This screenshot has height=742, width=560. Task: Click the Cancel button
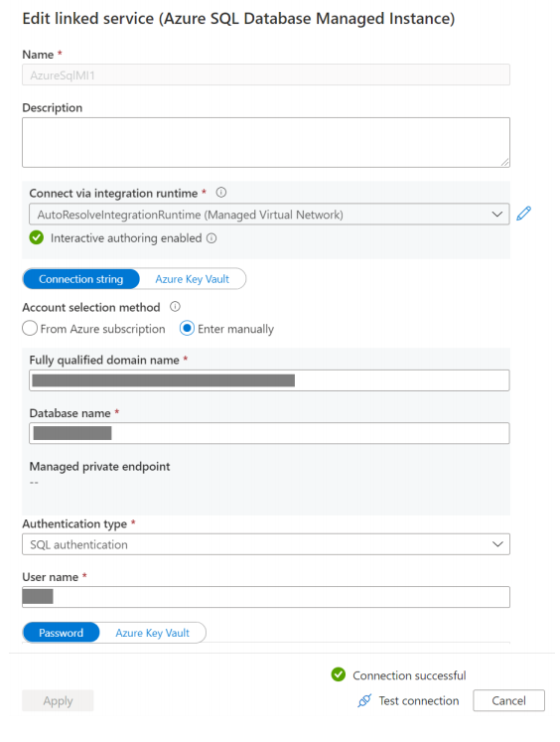[508, 700]
